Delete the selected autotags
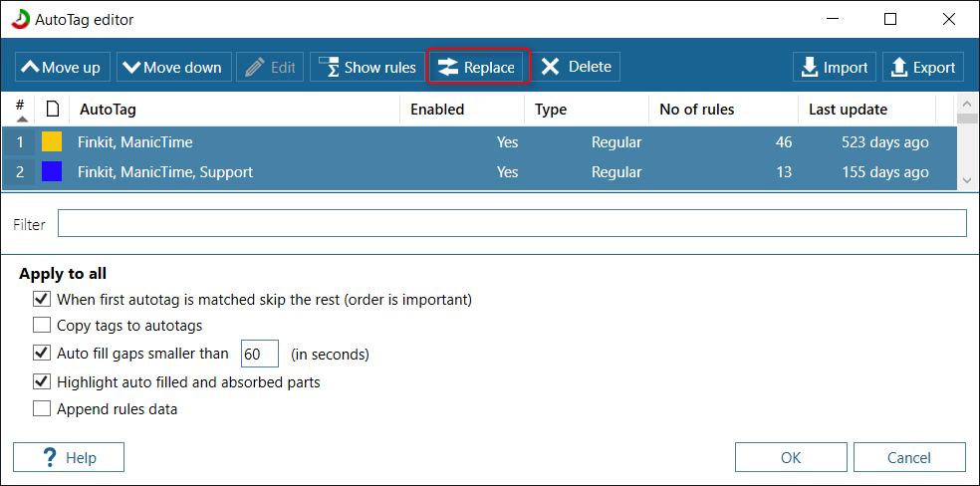 576,67
